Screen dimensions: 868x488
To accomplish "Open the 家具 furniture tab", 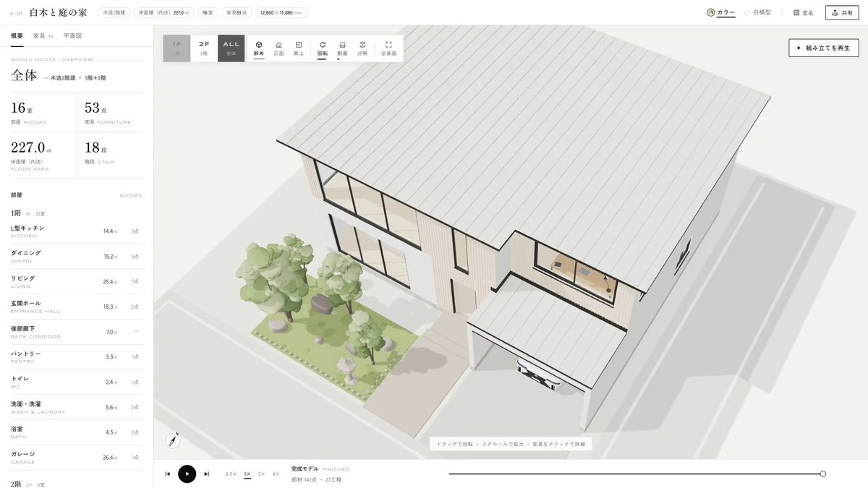I will [x=43, y=35].
